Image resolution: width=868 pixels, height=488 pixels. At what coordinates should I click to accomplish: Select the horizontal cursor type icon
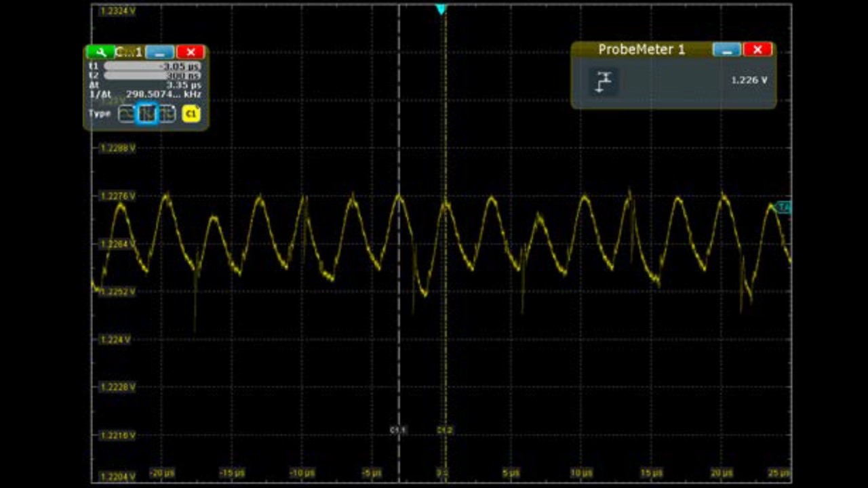pyautogui.click(x=127, y=114)
